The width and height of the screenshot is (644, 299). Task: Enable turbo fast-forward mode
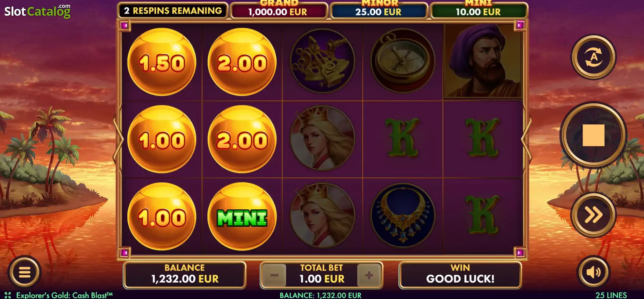(x=593, y=215)
